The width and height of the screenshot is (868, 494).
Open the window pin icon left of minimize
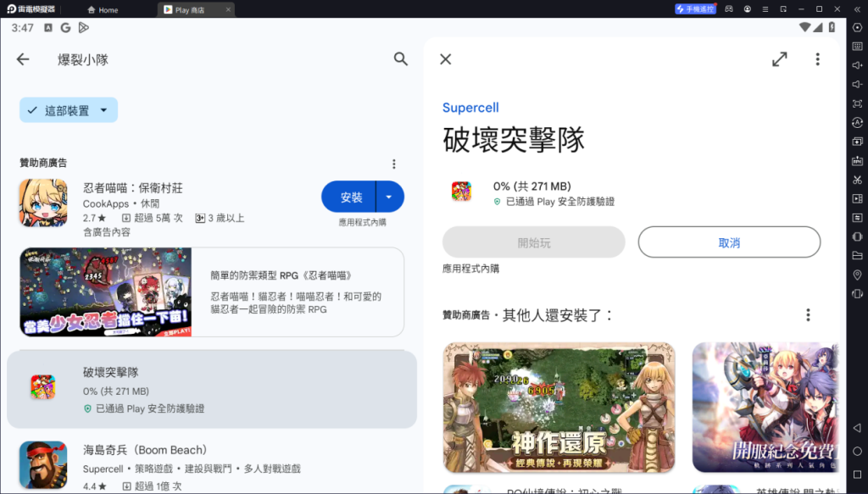[x=783, y=8]
